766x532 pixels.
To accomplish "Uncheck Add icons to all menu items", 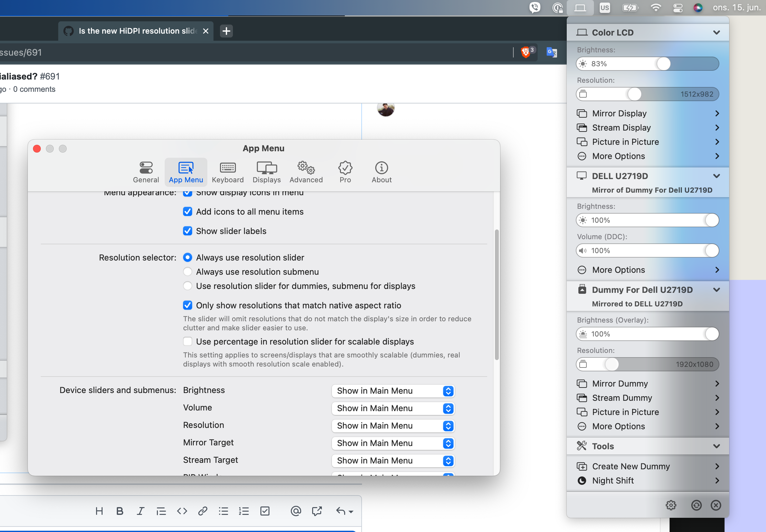I will pos(188,212).
